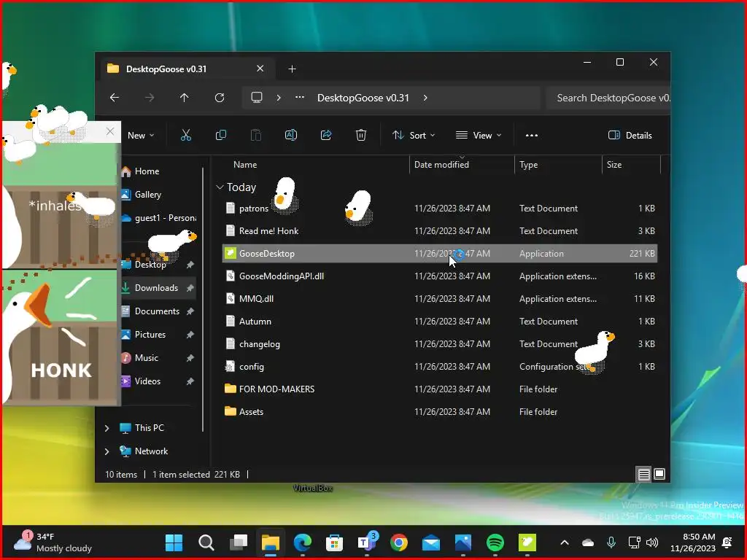The image size is (747, 560).
Task: Click the address bar ellipsis
Action: click(300, 97)
